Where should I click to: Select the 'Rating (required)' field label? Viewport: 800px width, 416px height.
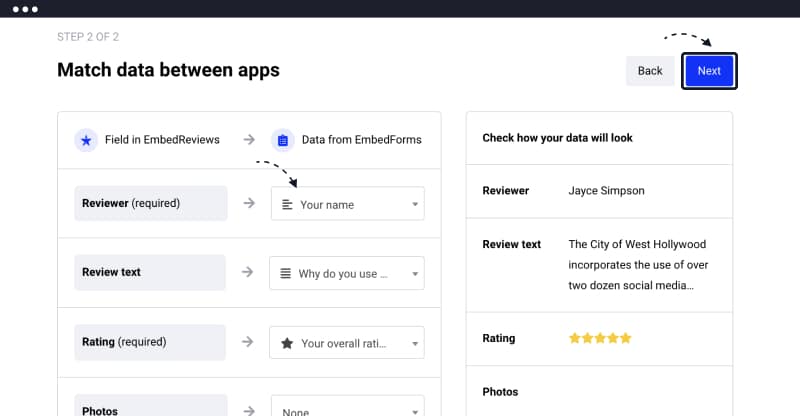pos(150,342)
